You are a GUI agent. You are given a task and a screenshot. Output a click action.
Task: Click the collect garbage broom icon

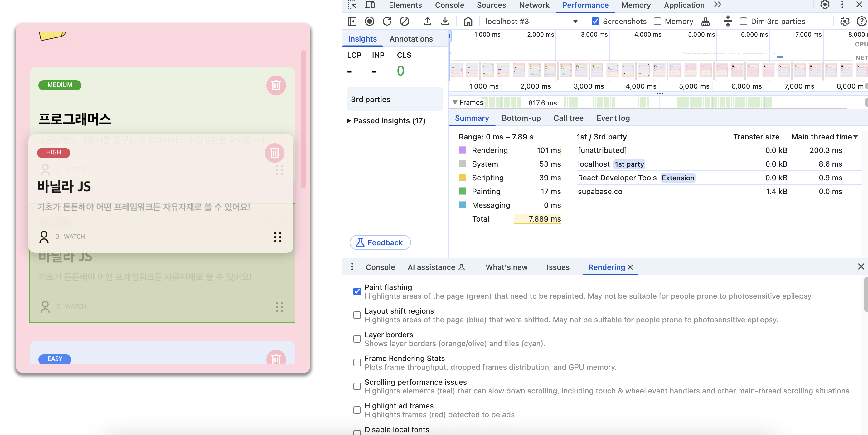705,21
